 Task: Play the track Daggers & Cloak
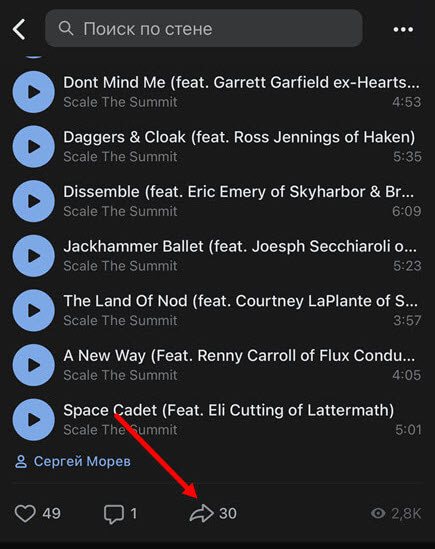[x=34, y=147]
